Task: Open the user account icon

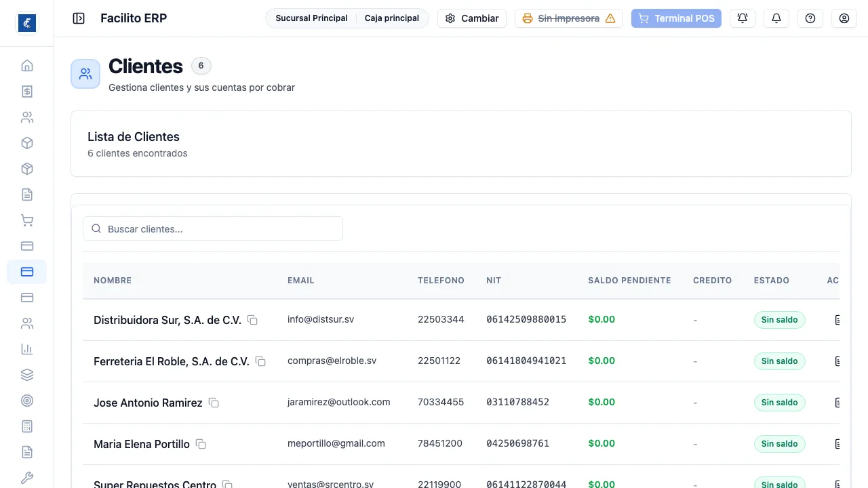Action: click(x=844, y=18)
